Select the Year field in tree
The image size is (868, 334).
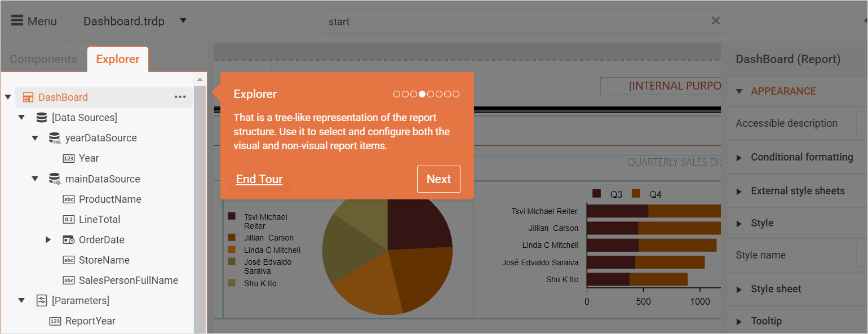[x=89, y=158]
